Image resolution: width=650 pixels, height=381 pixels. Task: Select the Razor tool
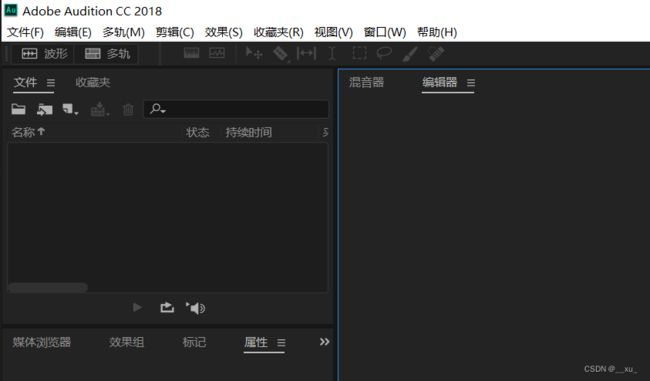click(x=281, y=54)
